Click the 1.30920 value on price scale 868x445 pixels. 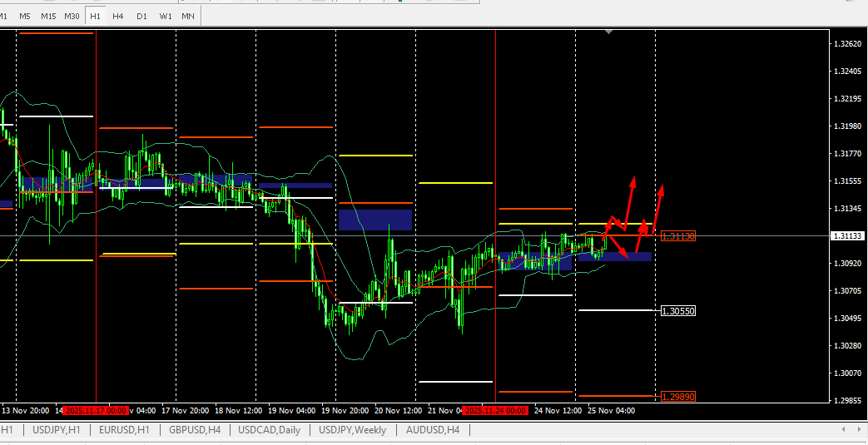coord(847,264)
